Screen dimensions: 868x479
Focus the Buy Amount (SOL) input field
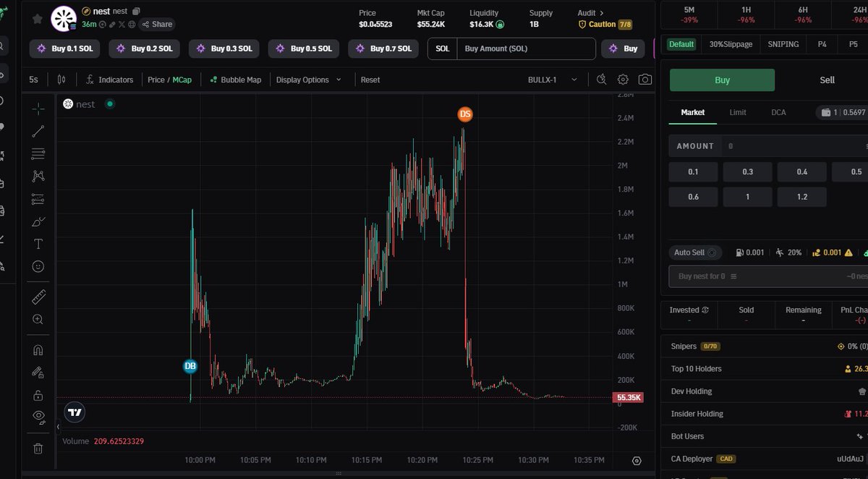526,48
